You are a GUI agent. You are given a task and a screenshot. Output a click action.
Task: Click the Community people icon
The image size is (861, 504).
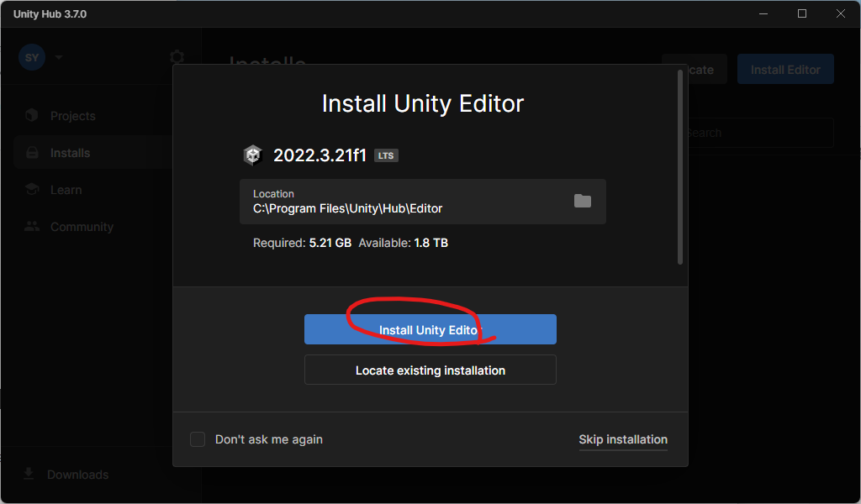click(32, 226)
